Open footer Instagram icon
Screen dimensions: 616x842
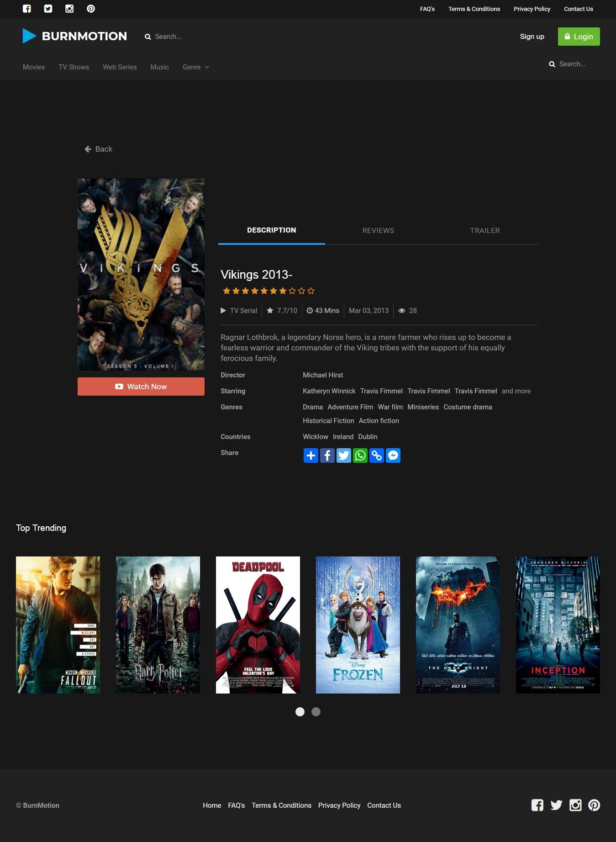click(575, 805)
